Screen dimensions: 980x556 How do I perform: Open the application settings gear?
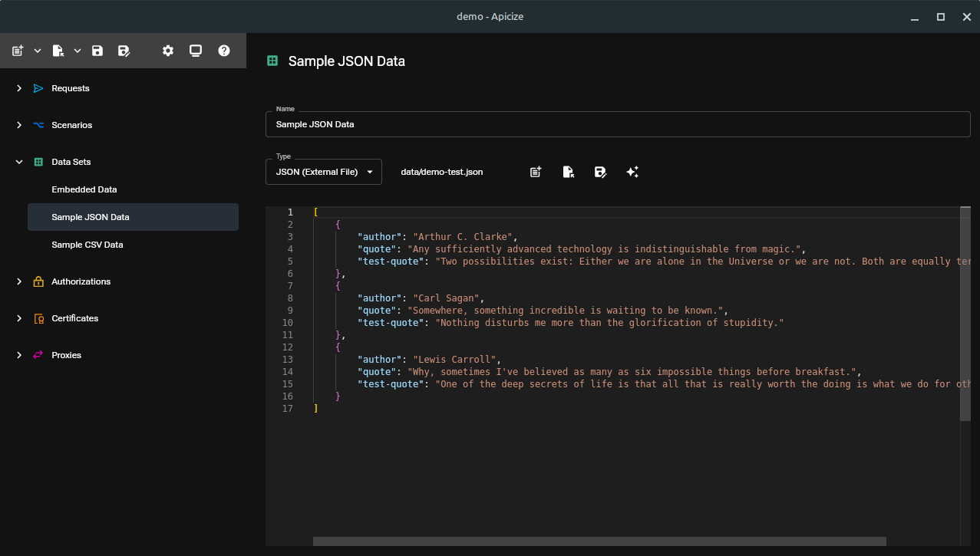click(167, 51)
